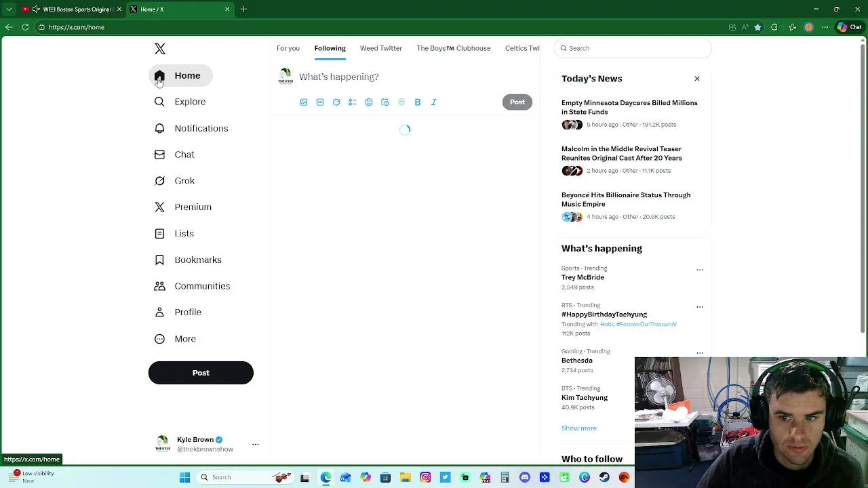Viewport: 868px width, 488px height.
Task: Click the X logo in sidebar
Action: tap(160, 49)
